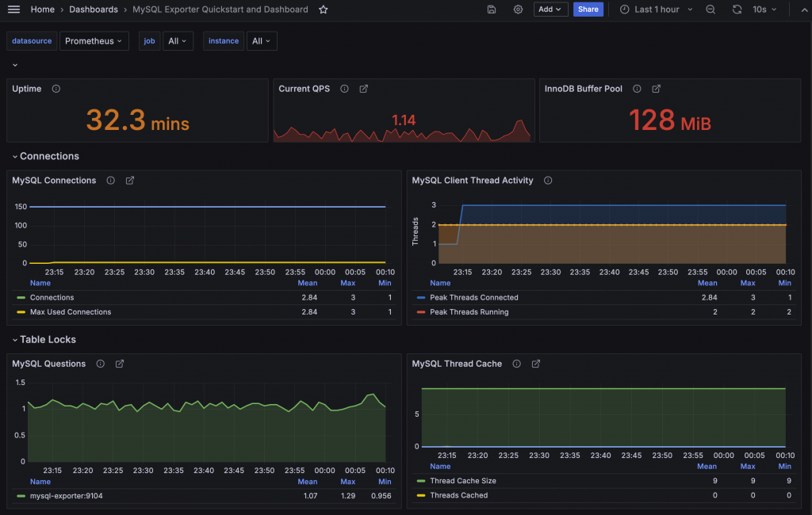Open the instance All dropdown
Image resolution: width=812 pixels, height=515 pixels.
coord(262,41)
